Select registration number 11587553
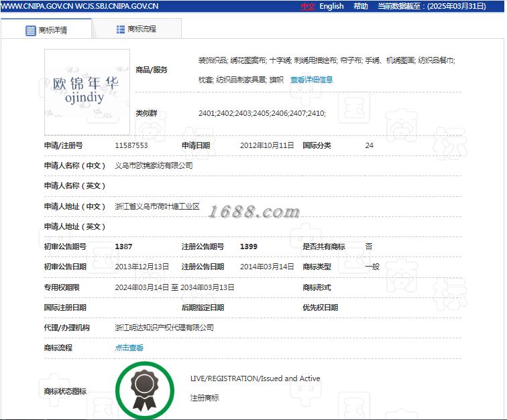Viewport: 507px width, 420px height. (131, 146)
